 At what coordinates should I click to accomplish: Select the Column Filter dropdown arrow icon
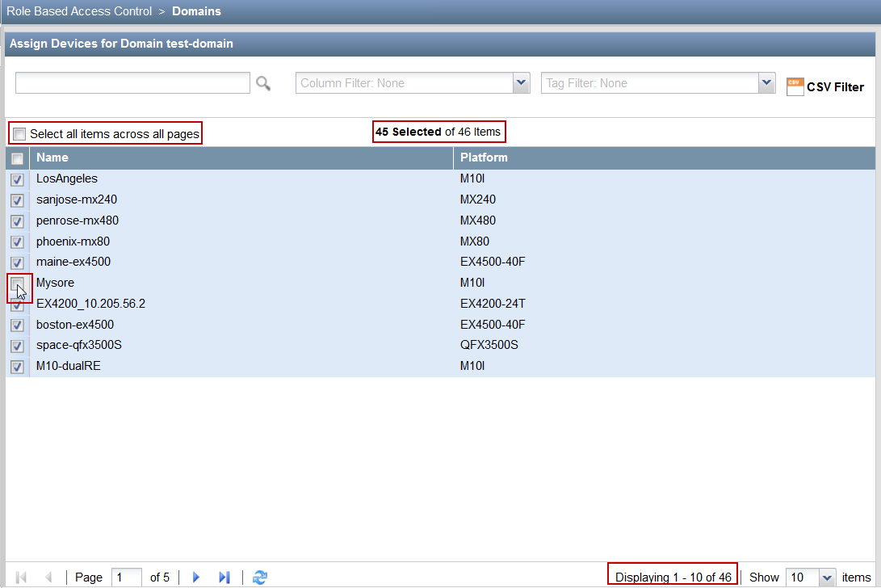pos(522,83)
